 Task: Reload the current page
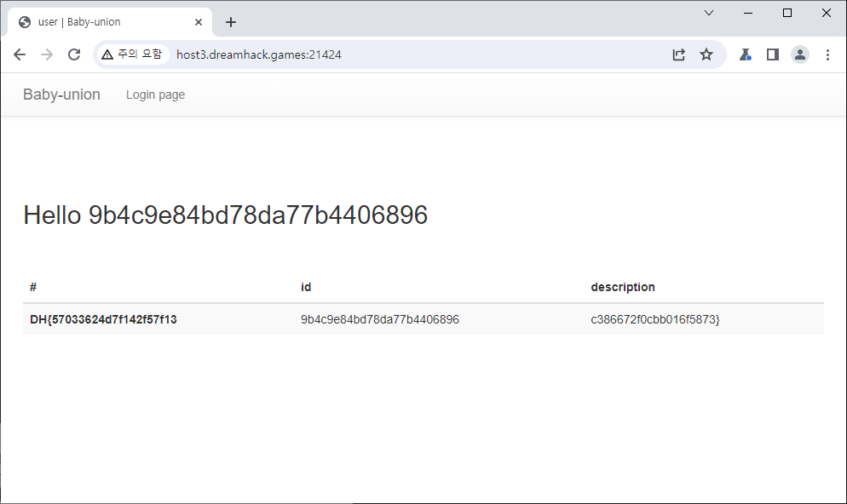pyautogui.click(x=74, y=54)
